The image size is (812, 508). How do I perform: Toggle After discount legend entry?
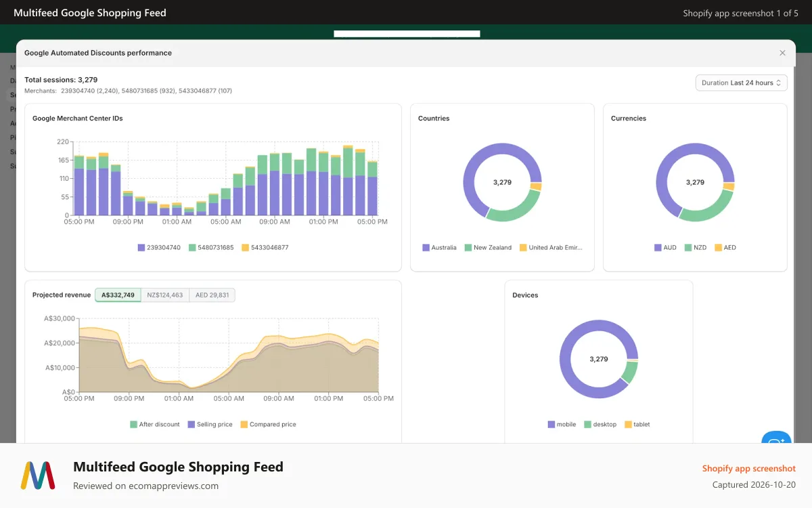pyautogui.click(x=155, y=425)
